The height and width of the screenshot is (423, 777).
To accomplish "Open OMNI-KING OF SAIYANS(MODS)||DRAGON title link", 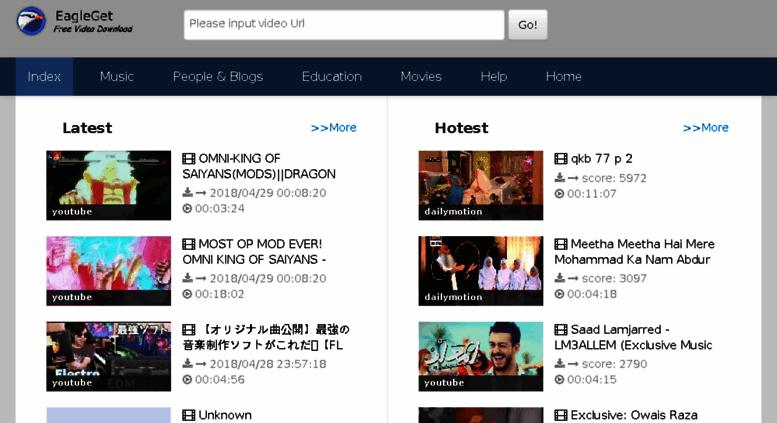I will (x=259, y=166).
